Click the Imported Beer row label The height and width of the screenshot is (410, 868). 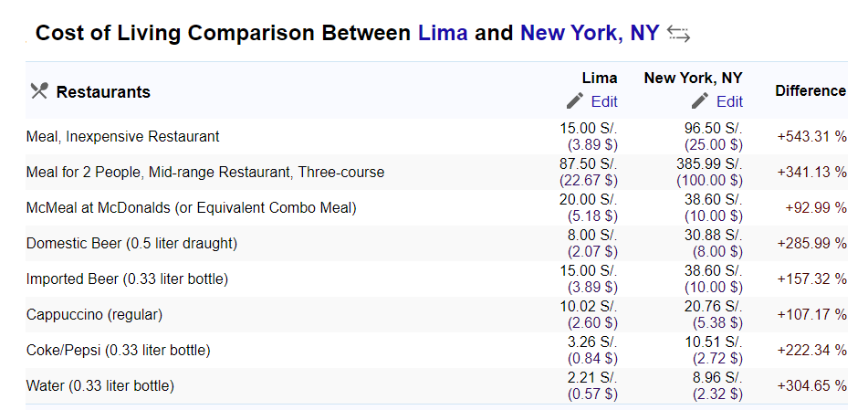tap(127, 279)
